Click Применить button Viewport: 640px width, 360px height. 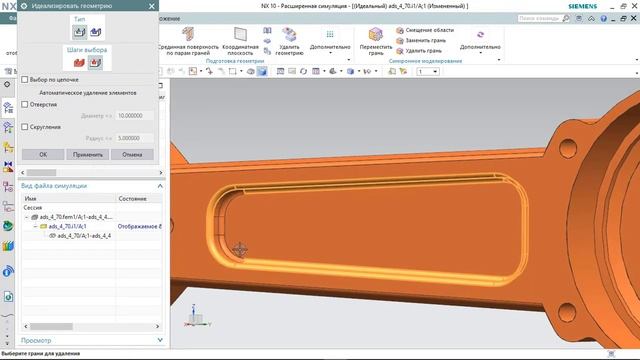click(88, 155)
